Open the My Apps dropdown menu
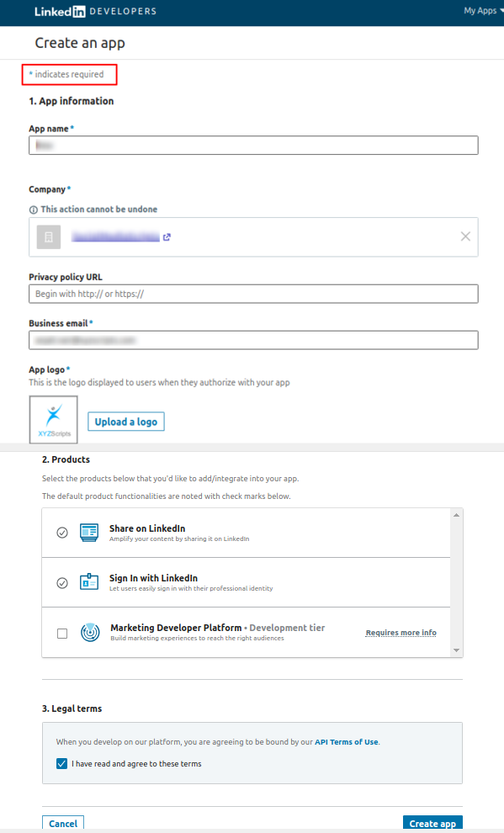The width and height of the screenshot is (504, 833). 483,11
